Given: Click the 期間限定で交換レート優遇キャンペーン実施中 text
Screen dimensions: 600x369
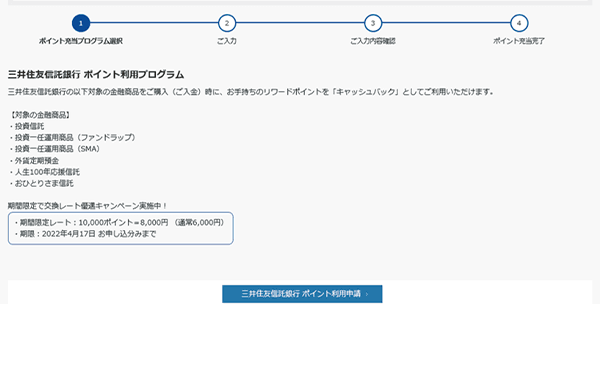Looking at the screenshot, I should coord(87,206).
